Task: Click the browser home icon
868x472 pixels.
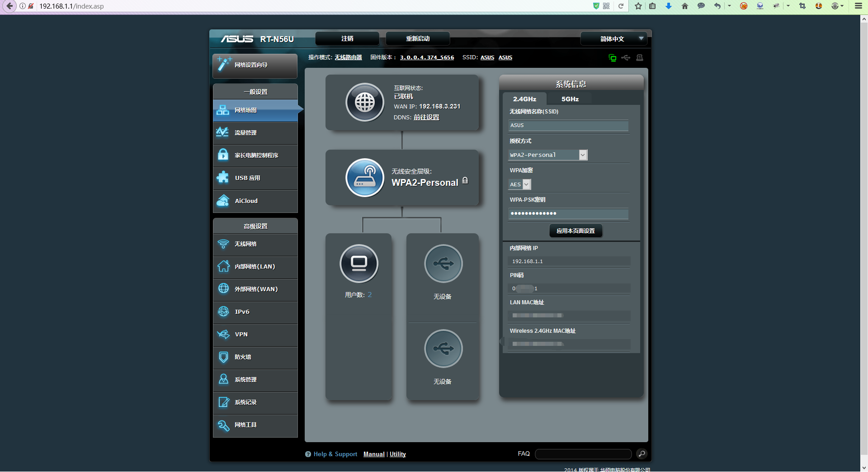Action: click(x=685, y=6)
